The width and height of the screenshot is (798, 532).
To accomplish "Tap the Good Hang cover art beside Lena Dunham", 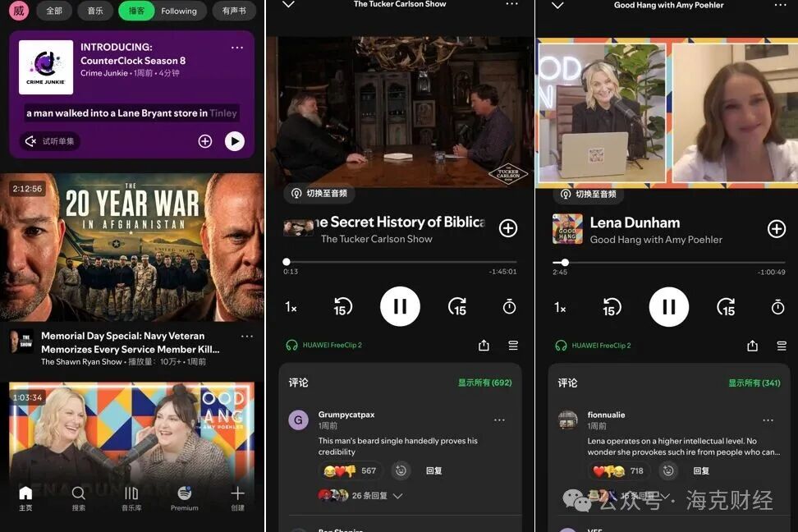I will pos(567,229).
